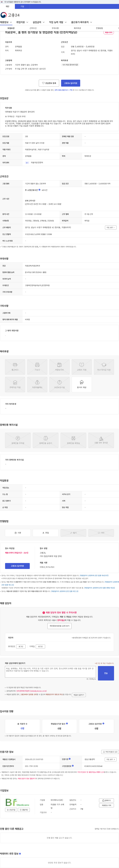Open the 메일로 질문하기 button
The width and height of the screenshot is (119, 868).
(79, 695)
